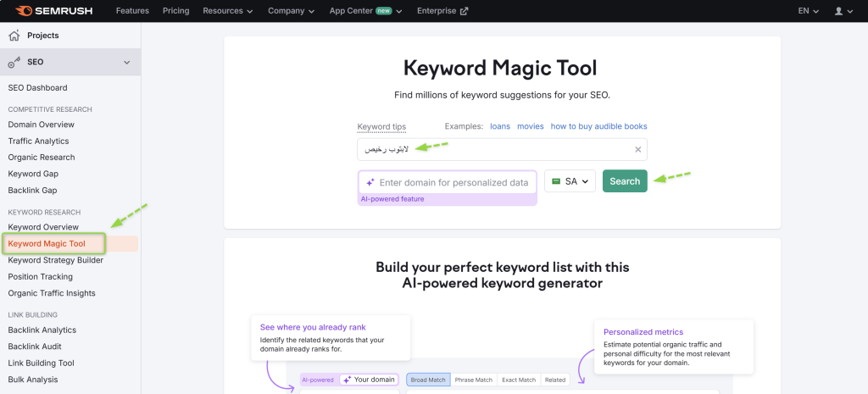
Task: Open Backlink Analytics in the sidebar
Action: [x=42, y=330]
